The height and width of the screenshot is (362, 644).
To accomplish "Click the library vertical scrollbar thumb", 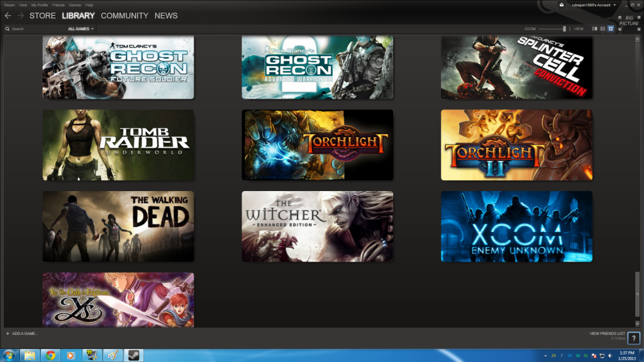I will 638,293.
